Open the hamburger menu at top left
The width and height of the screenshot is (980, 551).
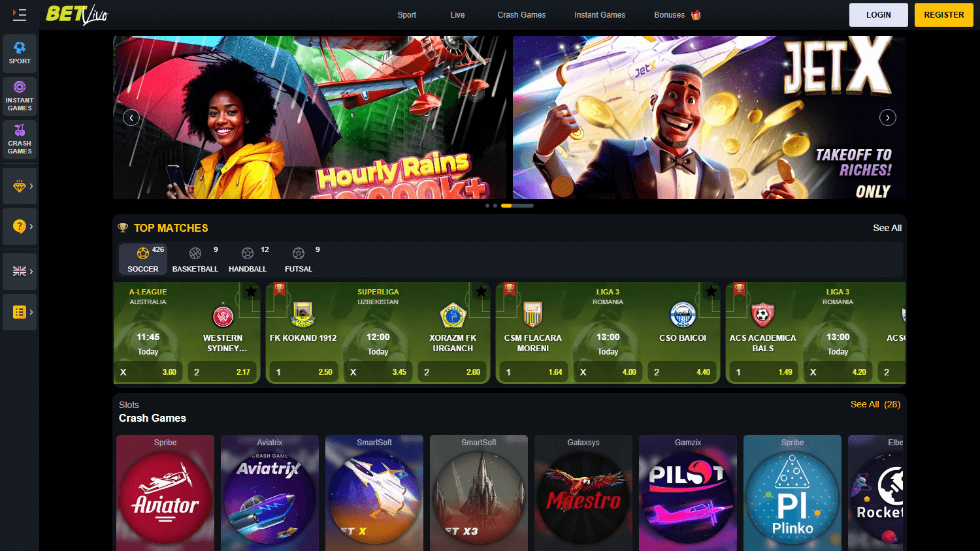click(x=20, y=14)
